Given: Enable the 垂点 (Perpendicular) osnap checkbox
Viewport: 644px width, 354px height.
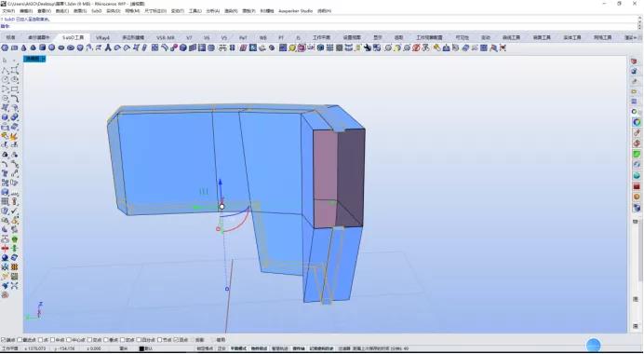Looking at the screenshot, I should [105, 340].
